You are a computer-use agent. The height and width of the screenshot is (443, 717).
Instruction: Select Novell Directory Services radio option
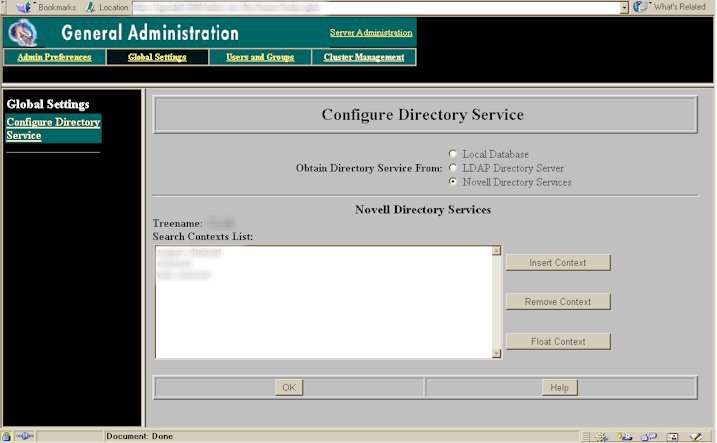click(x=453, y=181)
